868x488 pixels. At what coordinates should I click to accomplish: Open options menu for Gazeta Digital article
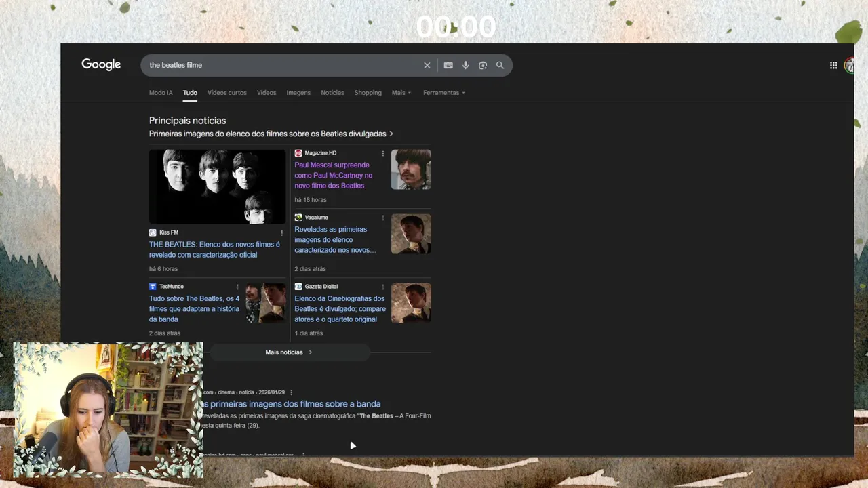[383, 287]
